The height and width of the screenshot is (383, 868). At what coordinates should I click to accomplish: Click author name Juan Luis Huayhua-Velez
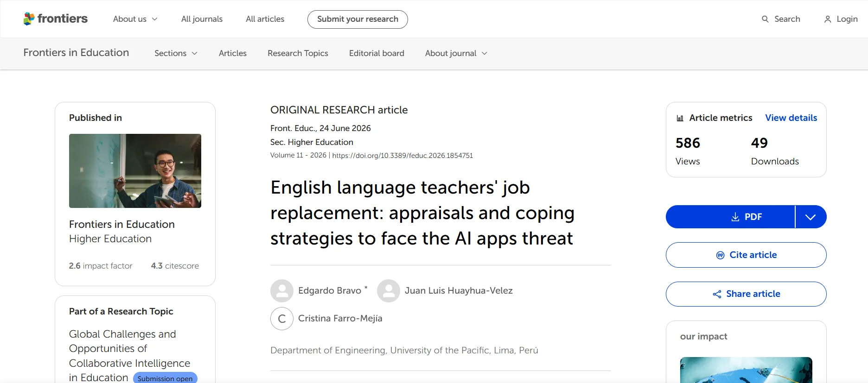459,291
